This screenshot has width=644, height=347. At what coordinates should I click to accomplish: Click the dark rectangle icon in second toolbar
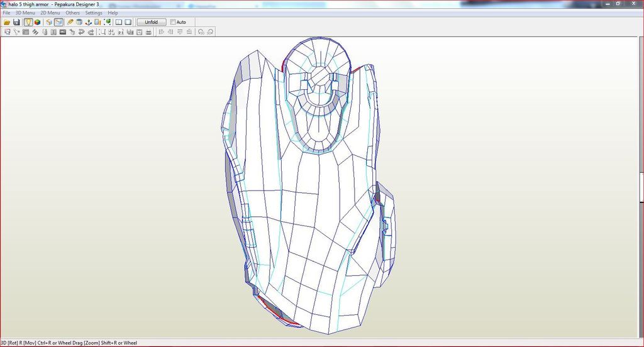pos(63,32)
